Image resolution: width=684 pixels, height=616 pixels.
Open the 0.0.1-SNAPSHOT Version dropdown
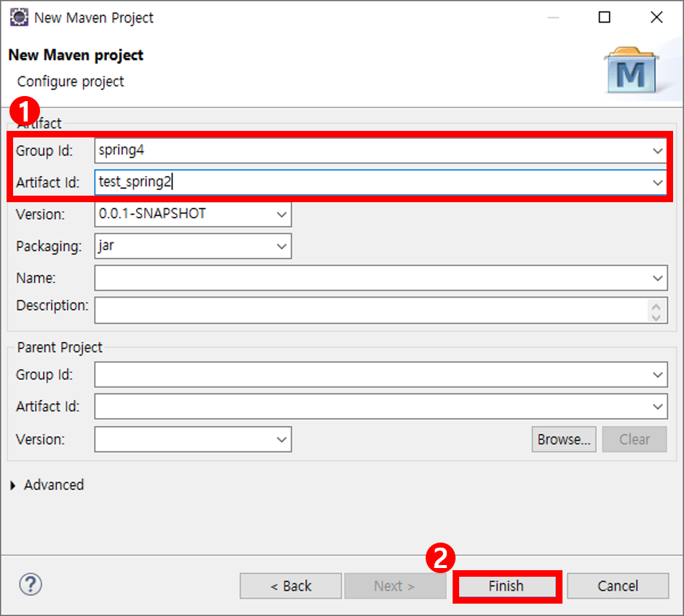(282, 214)
